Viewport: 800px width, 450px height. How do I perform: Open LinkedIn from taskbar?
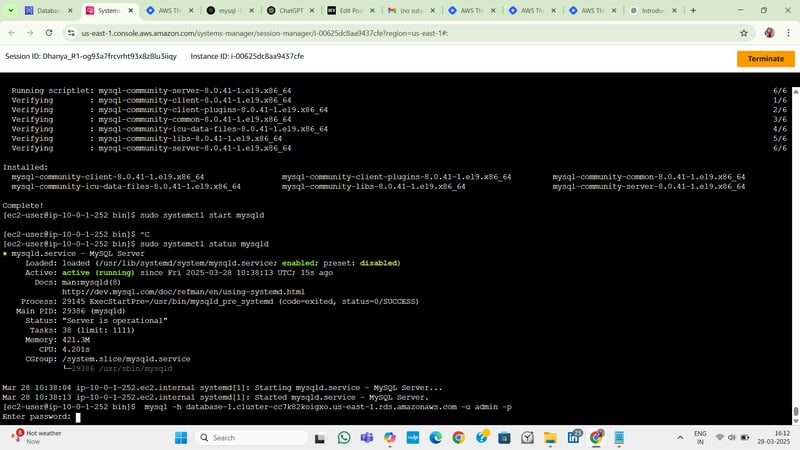pyautogui.click(x=573, y=437)
